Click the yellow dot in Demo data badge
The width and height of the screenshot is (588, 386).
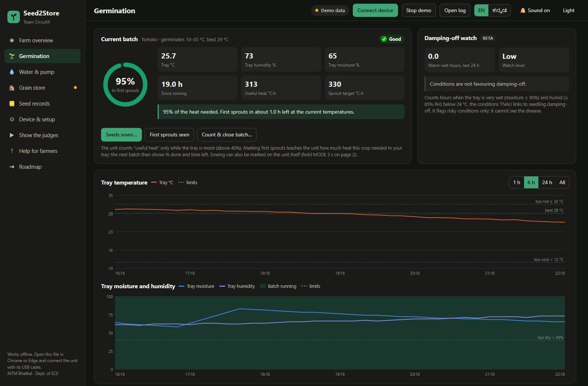click(x=317, y=10)
